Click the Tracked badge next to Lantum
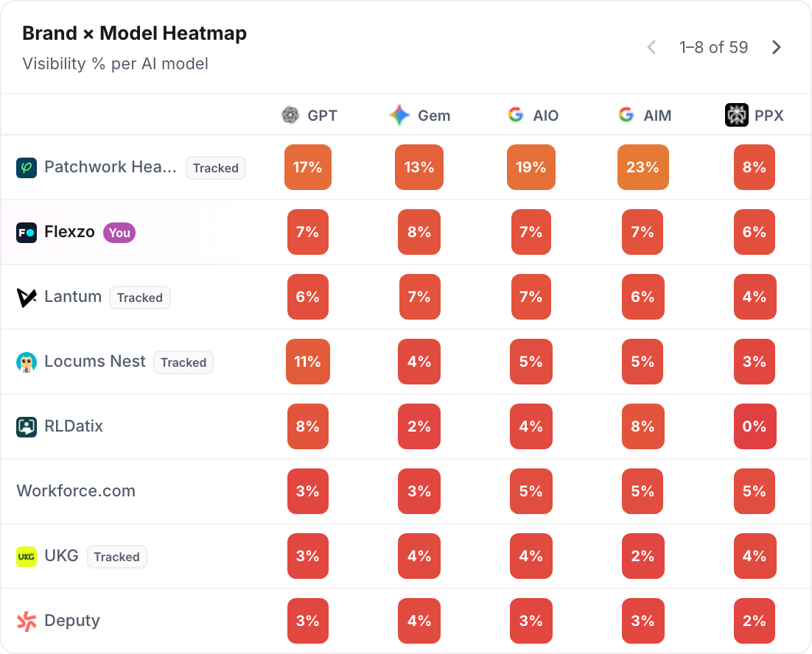The width and height of the screenshot is (812, 654). pyautogui.click(x=140, y=298)
